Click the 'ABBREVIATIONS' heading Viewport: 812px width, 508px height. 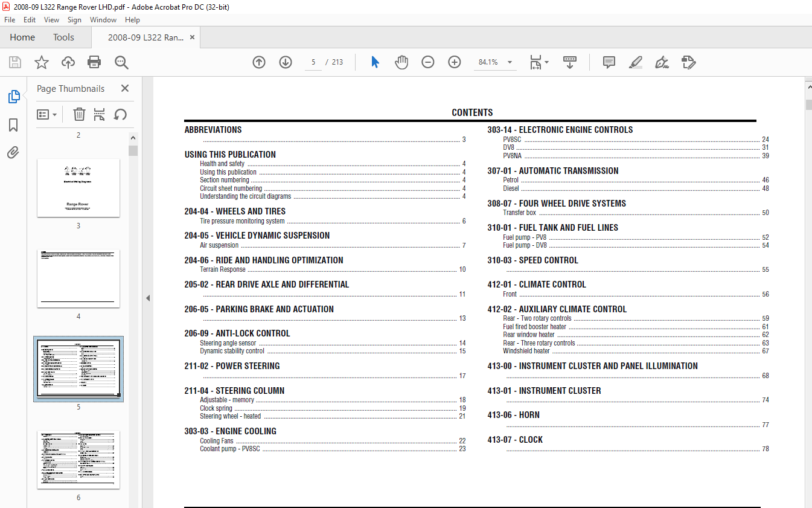click(213, 130)
